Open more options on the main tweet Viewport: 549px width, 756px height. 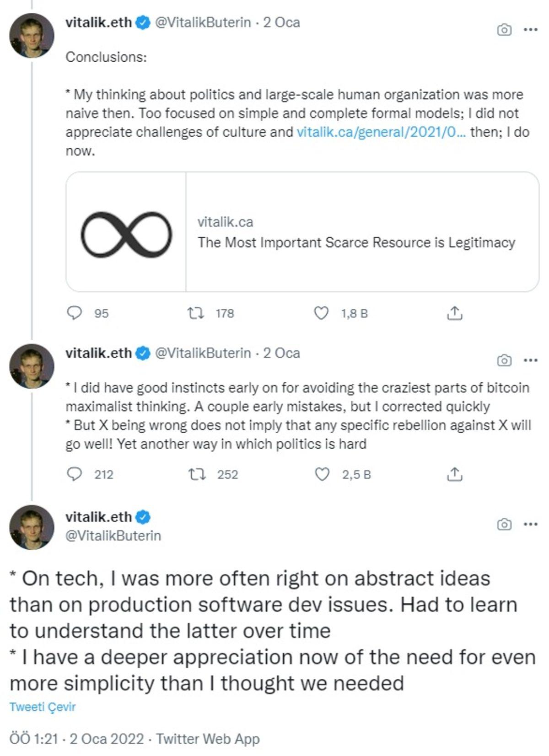pos(530,524)
